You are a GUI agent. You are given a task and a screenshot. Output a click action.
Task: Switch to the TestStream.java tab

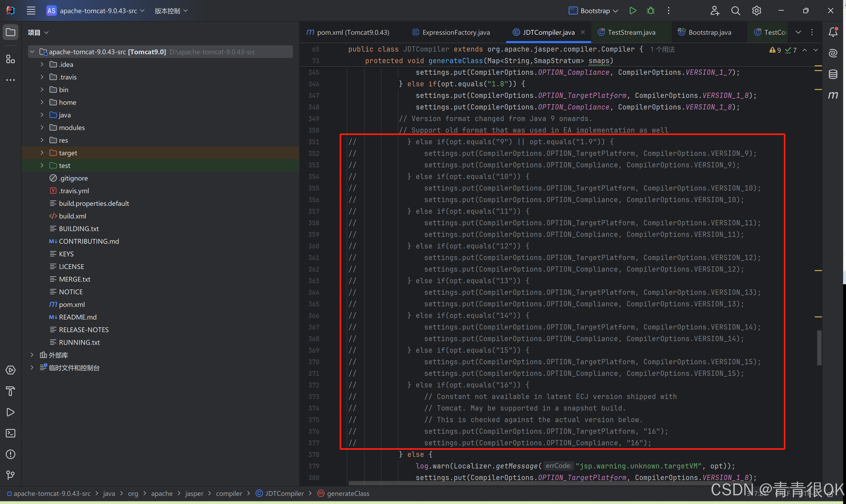(x=631, y=32)
